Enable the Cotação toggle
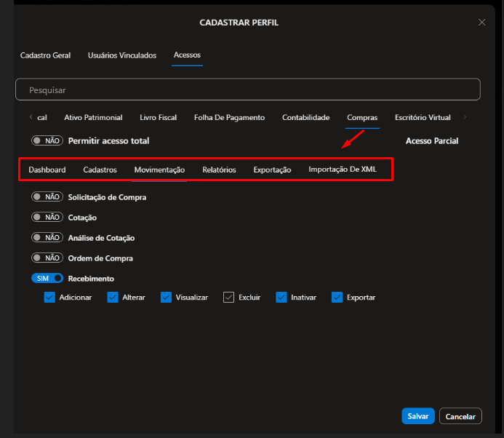504x438 pixels. 47,218
